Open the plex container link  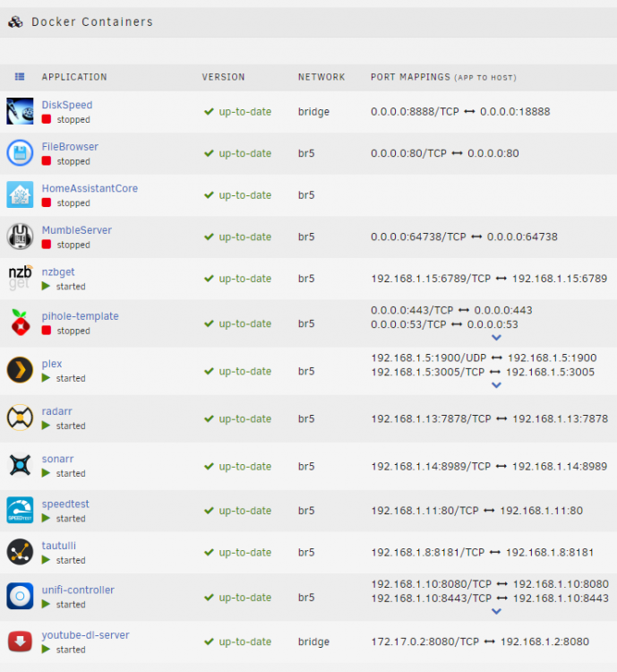point(52,364)
